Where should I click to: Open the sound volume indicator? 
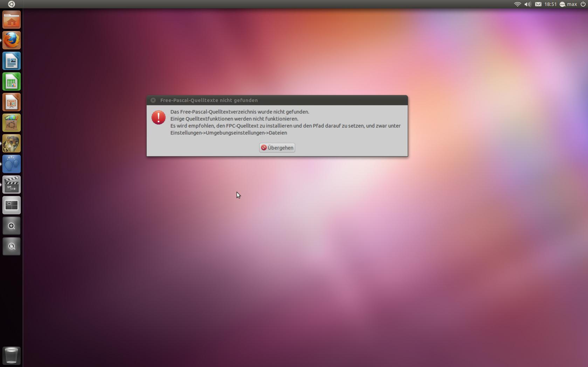point(527,4)
